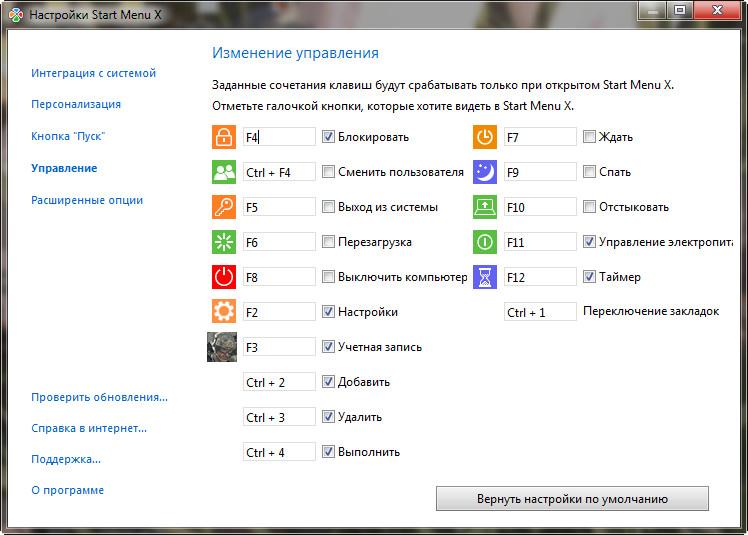Click the F2 hotkey field for Настройки
Screen dimensions: 748x535
pyautogui.click(x=279, y=312)
